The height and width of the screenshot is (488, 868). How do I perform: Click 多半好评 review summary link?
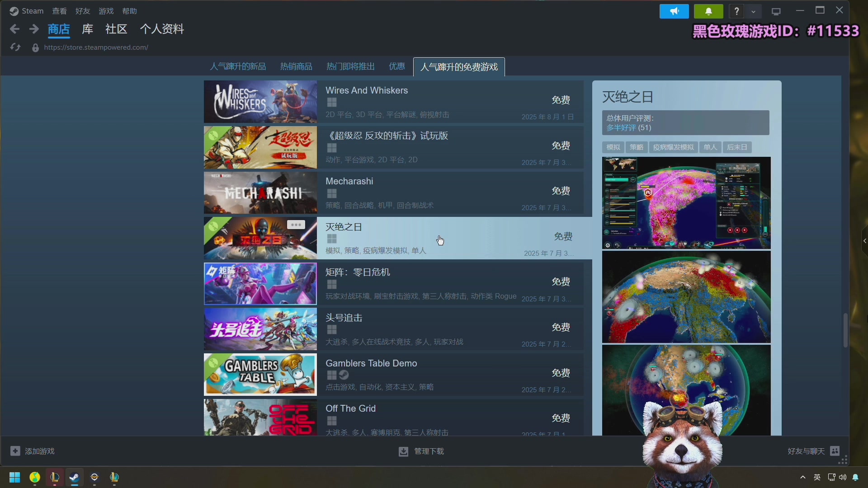621,128
